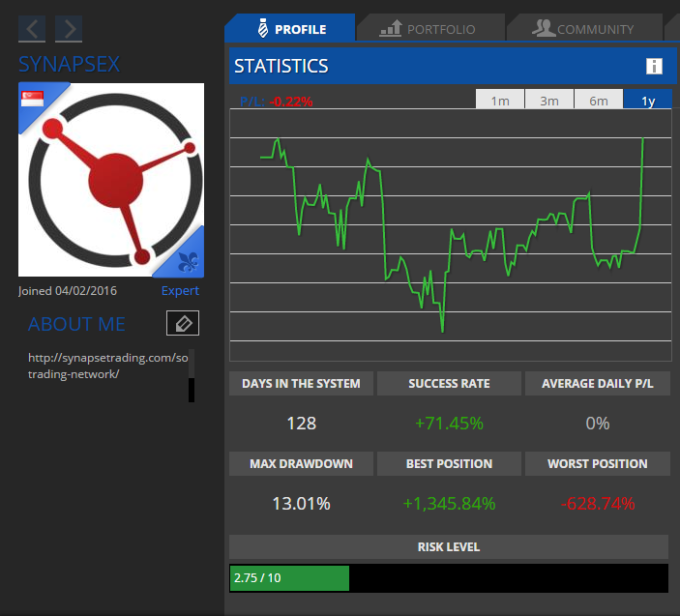Click the About Me edit pencil icon
Viewport: 680px width, 616px height.
click(182, 324)
